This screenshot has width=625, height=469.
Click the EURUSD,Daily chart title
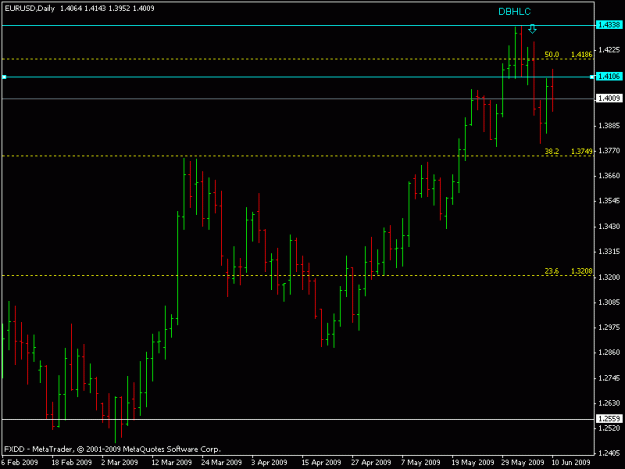click(x=29, y=8)
